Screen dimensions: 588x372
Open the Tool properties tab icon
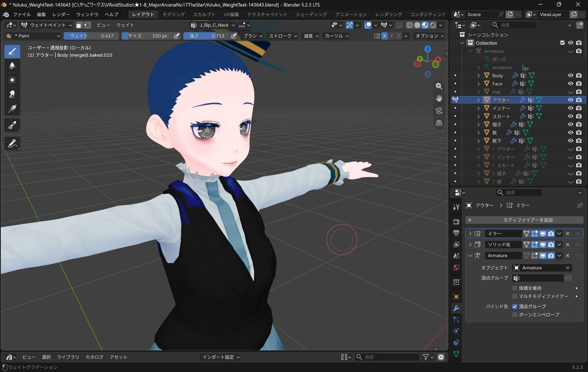tap(456, 207)
